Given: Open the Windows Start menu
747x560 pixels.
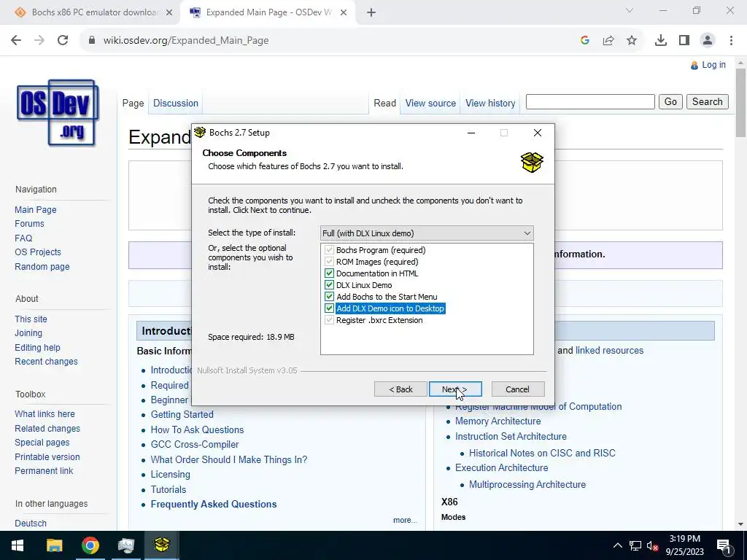Looking at the screenshot, I should pyautogui.click(x=18, y=545).
